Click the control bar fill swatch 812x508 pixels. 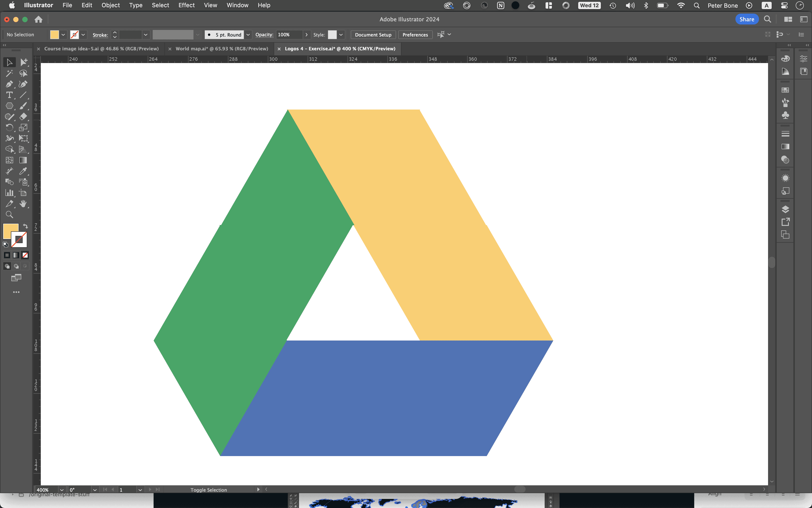pyautogui.click(x=54, y=35)
